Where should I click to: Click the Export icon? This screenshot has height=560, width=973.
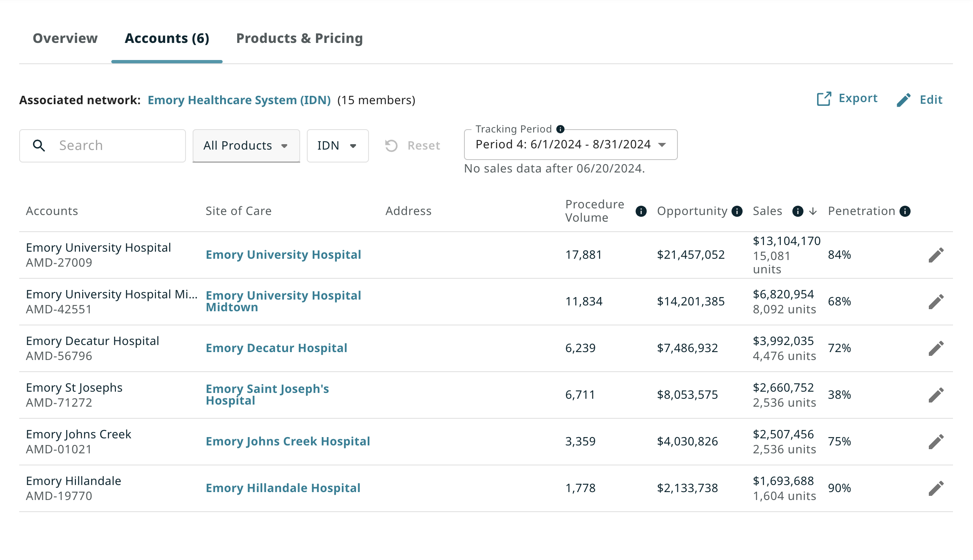click(x=824, y=99)
